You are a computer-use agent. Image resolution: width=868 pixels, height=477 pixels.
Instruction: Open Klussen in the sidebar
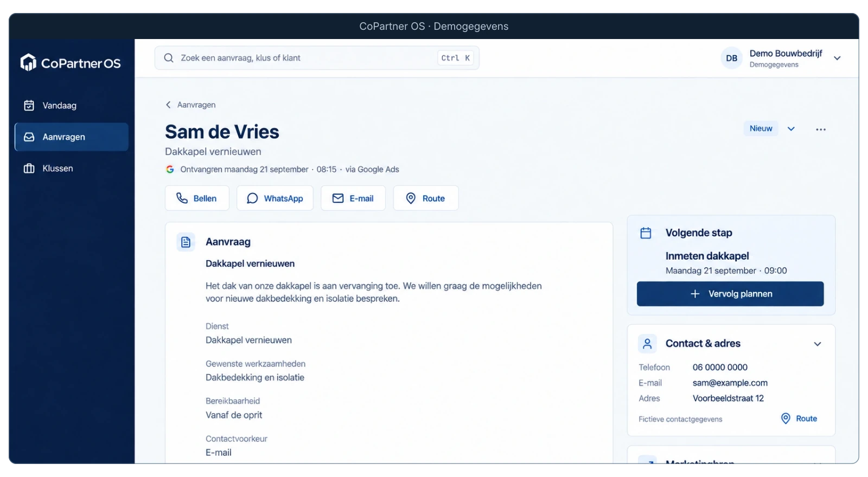[x=71, y=169]
